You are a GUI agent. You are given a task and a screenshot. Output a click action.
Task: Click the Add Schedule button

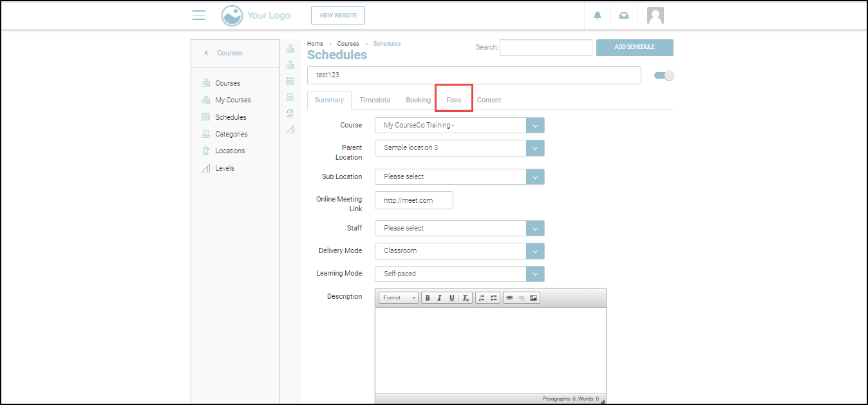click(634, 48)
